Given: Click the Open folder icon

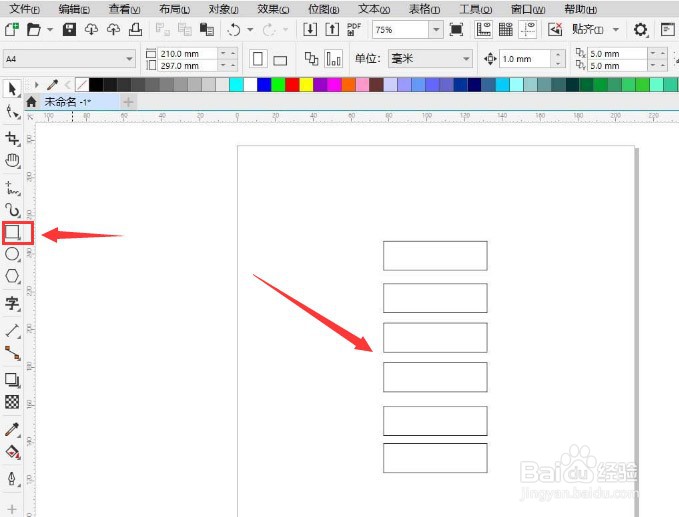Looking at the screenshot, I should (33, 29).
